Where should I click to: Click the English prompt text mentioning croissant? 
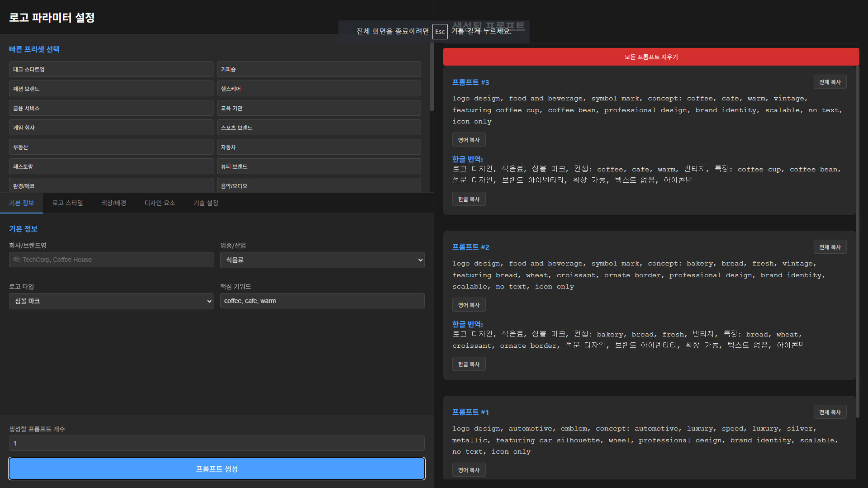click(639, 275)
